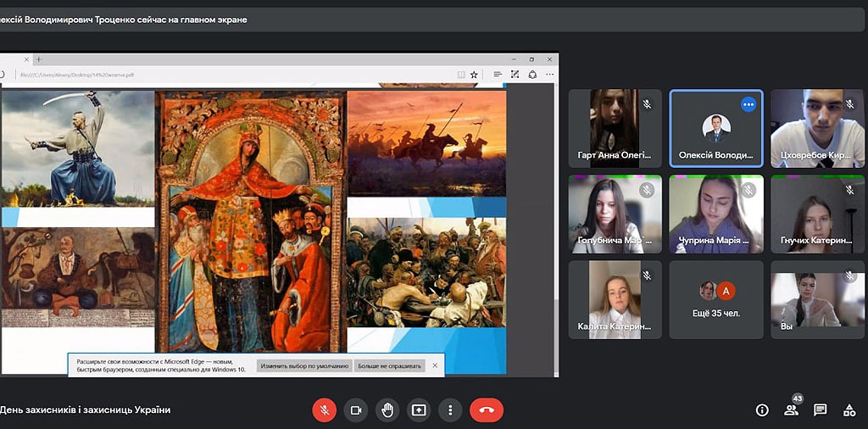Select Чуприна Марія's video tile
Viewport: 868px width, 429px height.
pyautogui.click(x=716, y=214)
